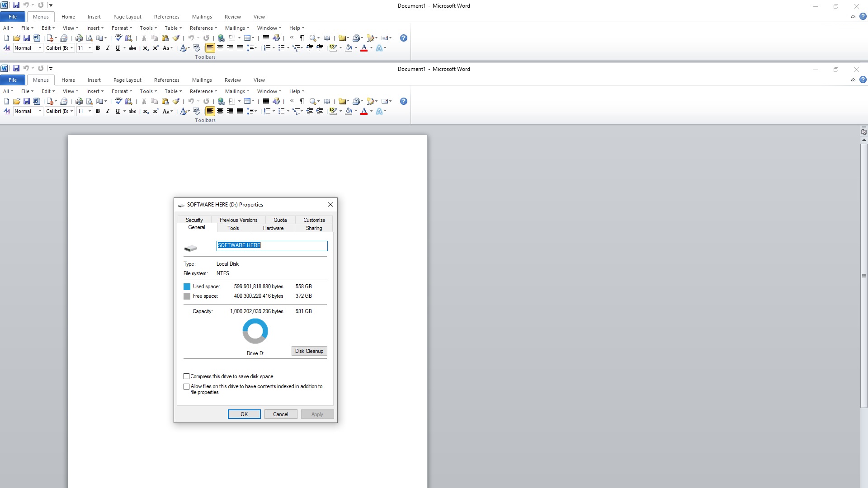
Task: Click Show/Hide paragraph marks icon in lower window
Action: (x=302, y=101)
